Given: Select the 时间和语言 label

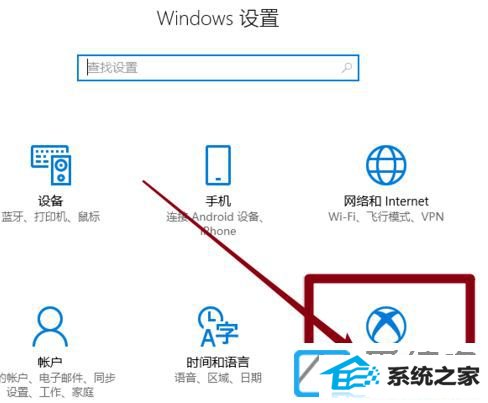Looking at the screenshot, I should (x=218, y=362).
